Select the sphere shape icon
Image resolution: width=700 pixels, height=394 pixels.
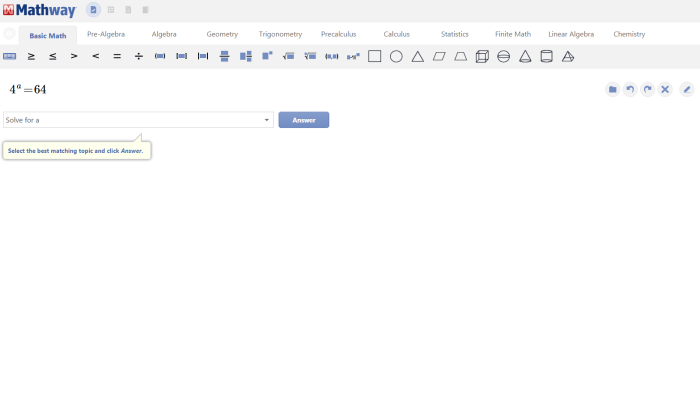coord(504,56)
